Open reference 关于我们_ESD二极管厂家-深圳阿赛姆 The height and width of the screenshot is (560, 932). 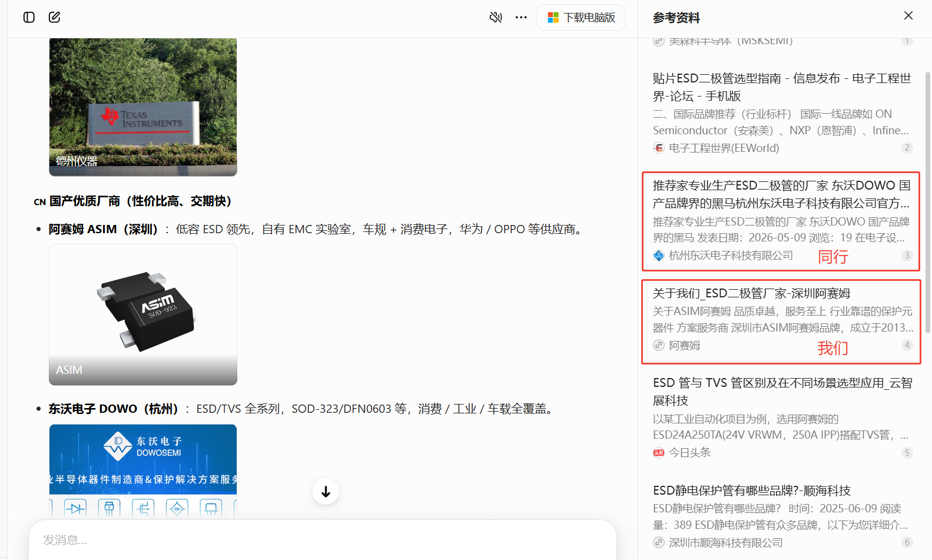751,293
